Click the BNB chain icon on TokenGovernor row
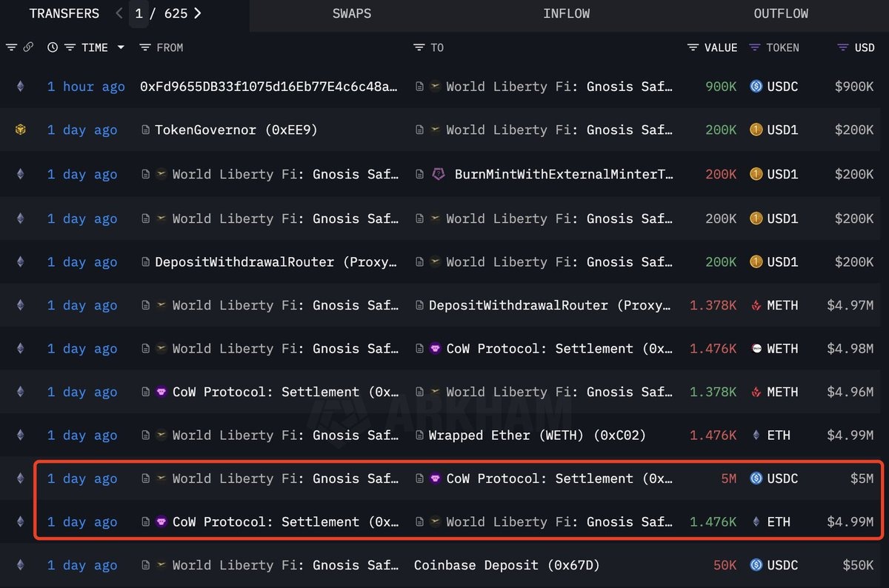The width and height of the screenshot is (889, 588). (21, 130)
